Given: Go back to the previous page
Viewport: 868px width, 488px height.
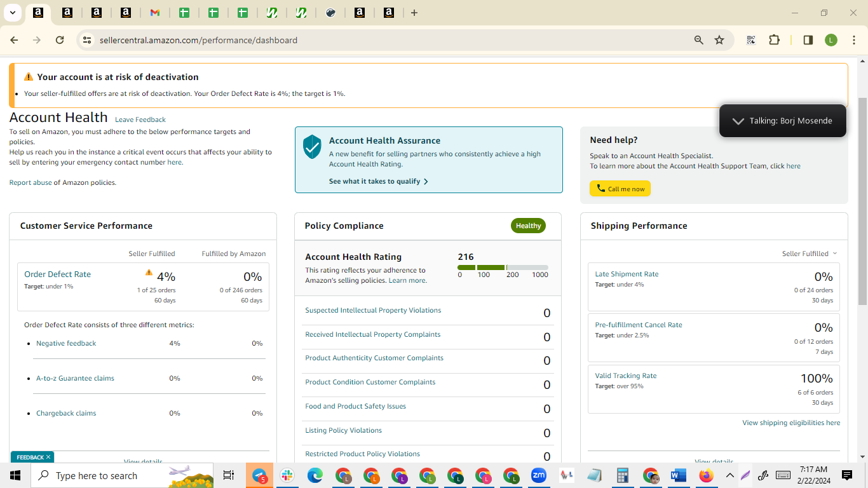Looking at the screenshot, I should pos(14,40).
